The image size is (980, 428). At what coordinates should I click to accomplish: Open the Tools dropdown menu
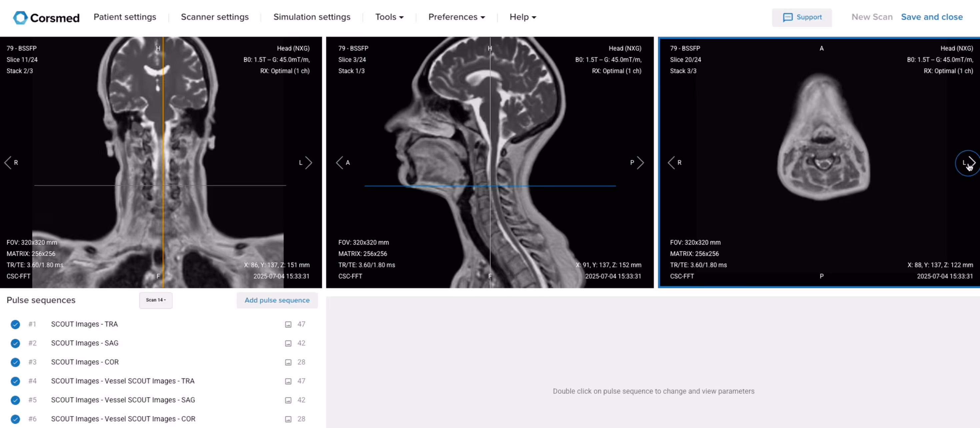pos(389,17)
